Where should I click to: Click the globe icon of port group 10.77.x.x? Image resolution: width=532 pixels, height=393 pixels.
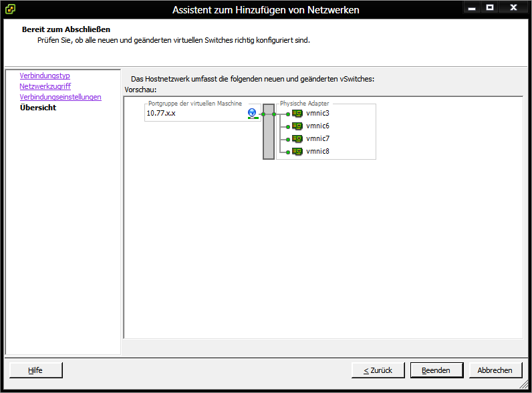pyautogui.click(x=252, y=114)
